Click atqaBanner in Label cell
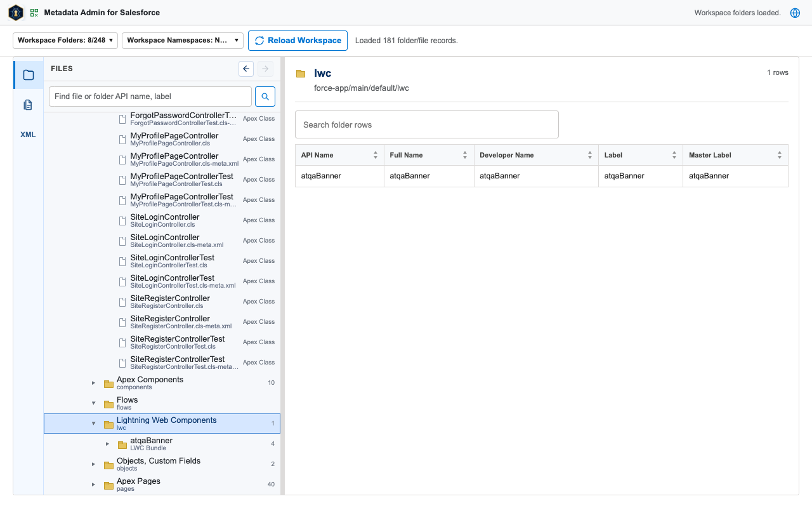Screen dimensions: 812x508 [x=624, y=176]
